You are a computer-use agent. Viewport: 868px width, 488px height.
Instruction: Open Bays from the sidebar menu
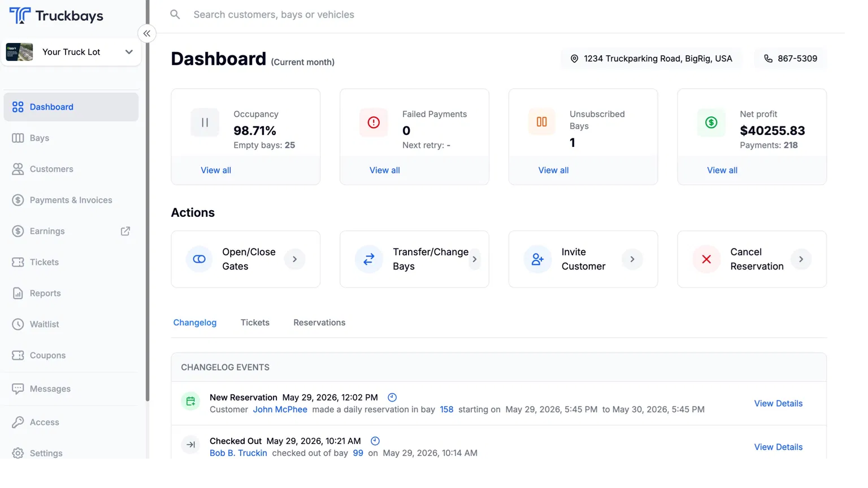click(x=71, y=138)
